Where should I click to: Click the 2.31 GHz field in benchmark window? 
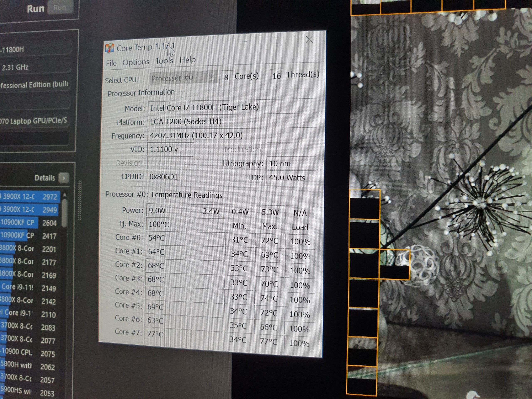(x=36, y=67)
